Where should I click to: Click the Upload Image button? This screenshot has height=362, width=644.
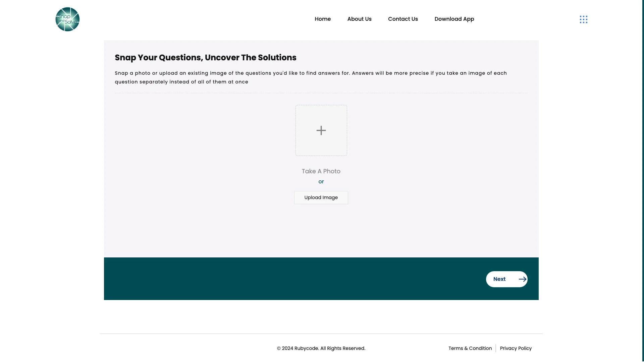(321, 197)
